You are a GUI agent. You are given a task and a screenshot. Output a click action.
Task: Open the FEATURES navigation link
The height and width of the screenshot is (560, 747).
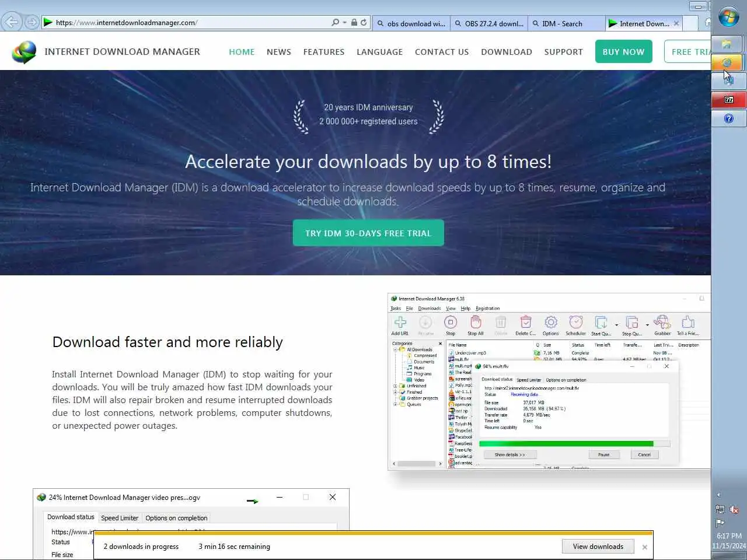[324, 52]
